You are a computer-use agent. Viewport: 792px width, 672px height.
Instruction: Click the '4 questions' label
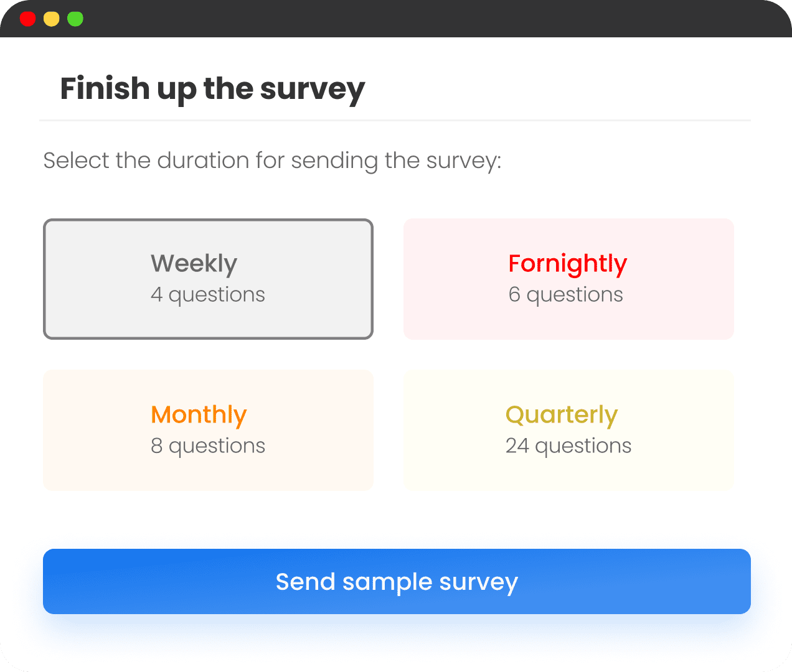click(x=208, y=294)
